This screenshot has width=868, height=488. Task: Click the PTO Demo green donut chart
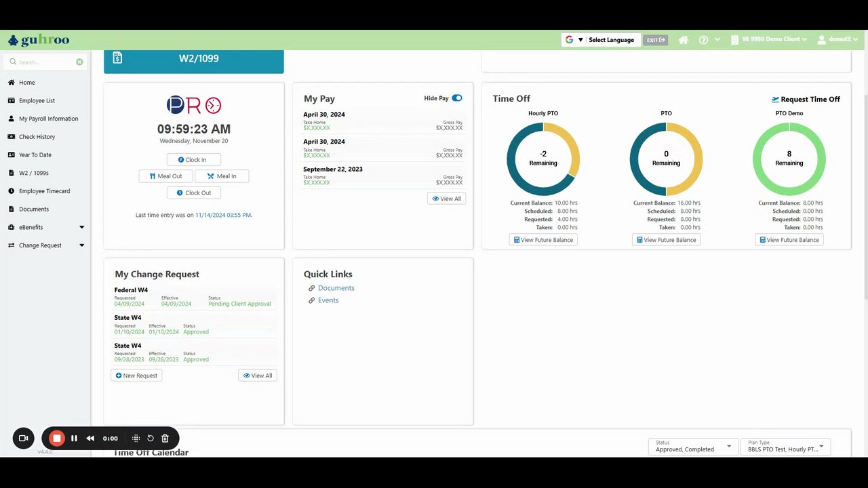(x=789, y=159)
